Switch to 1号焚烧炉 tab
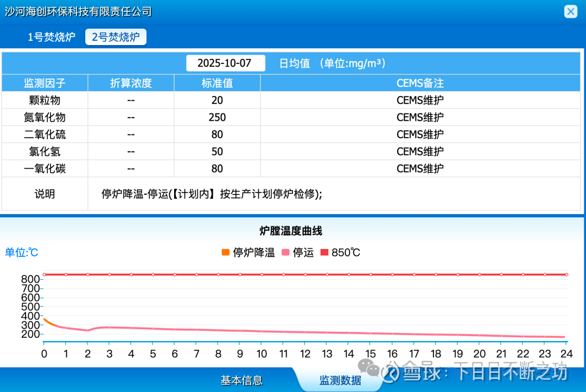The height and width of the screenshot is (392, 586). coord(52,37)
